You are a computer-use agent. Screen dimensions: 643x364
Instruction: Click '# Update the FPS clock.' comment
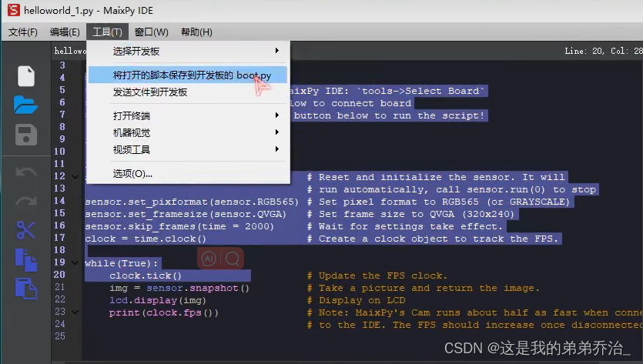(x=377, y=276)
